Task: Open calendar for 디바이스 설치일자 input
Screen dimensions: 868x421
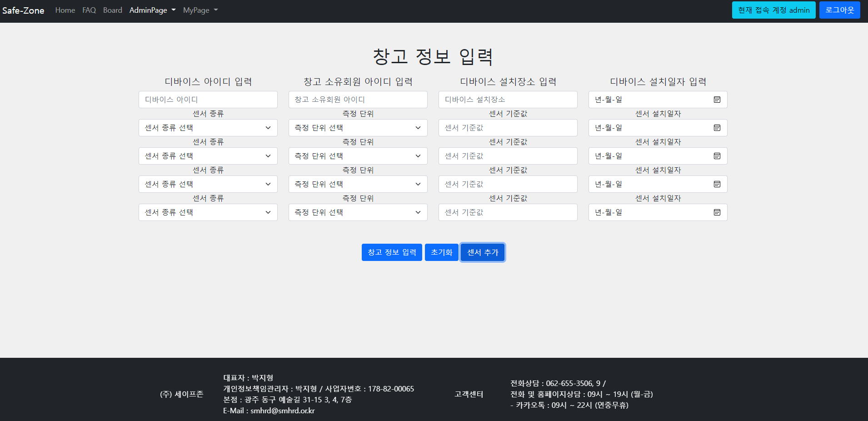Action: click(717, 100)
